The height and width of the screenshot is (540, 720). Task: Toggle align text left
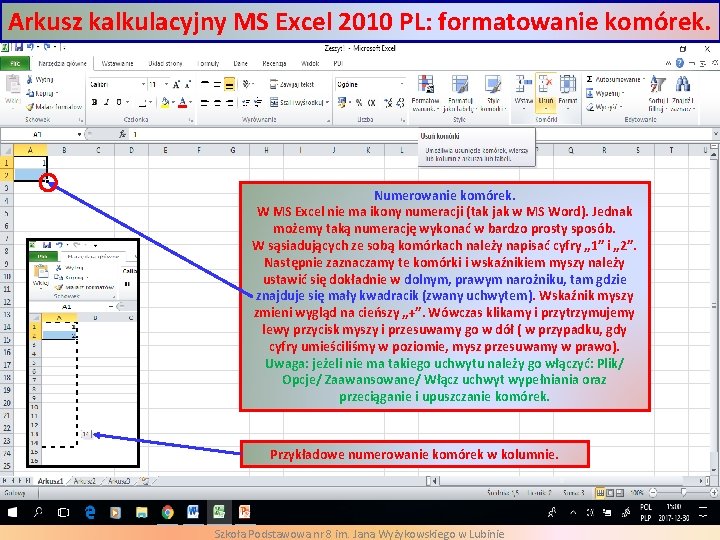(205, 102)
